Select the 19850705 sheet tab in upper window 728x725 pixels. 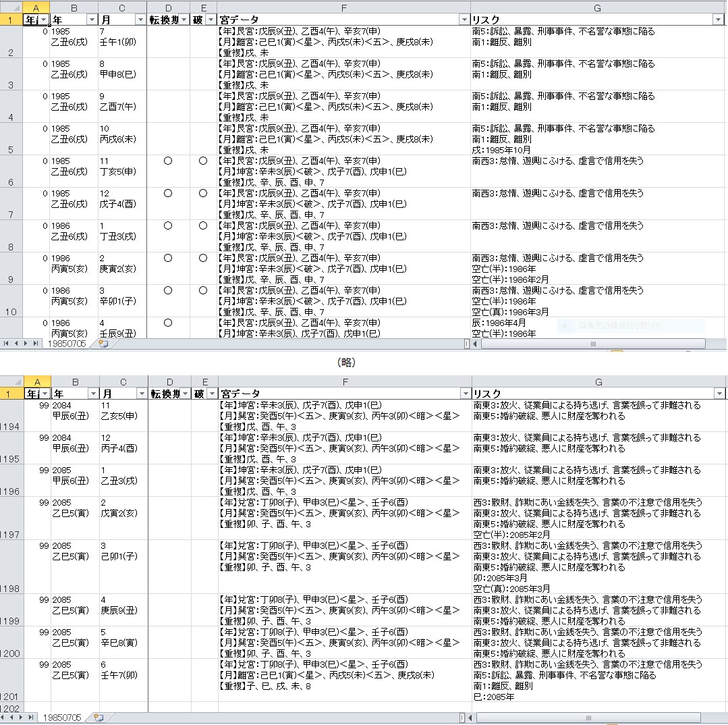click(x=67, y=344)
